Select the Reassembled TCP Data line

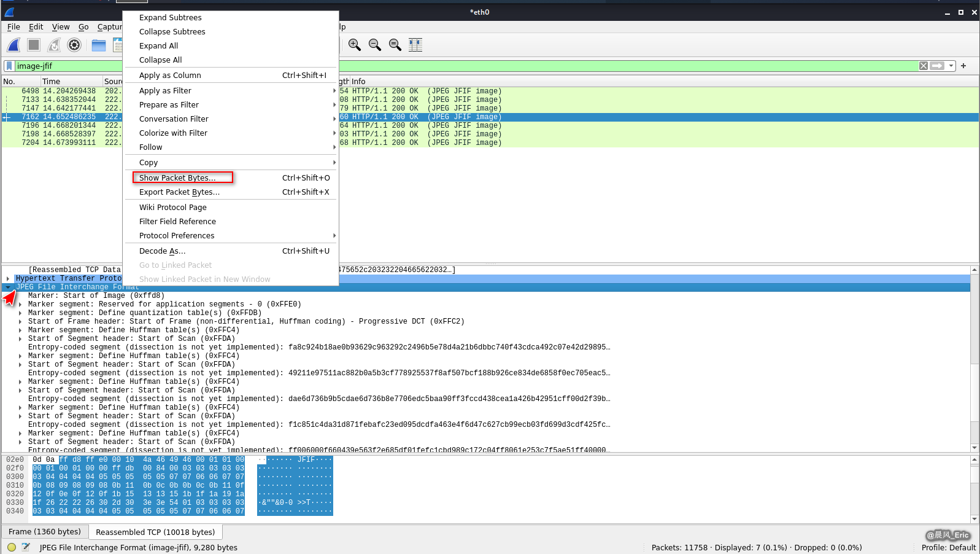[x=242, y=270]
